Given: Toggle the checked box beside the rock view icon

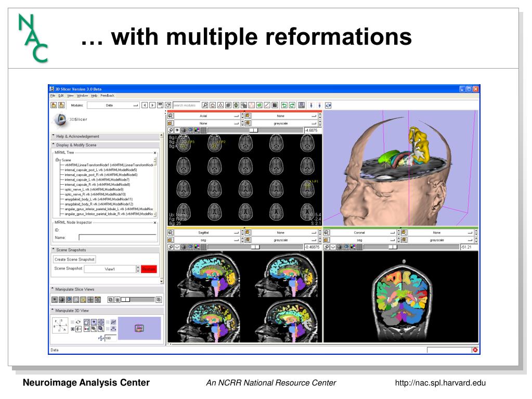Looking at the screenshot, I should click(x=73, y=329).
